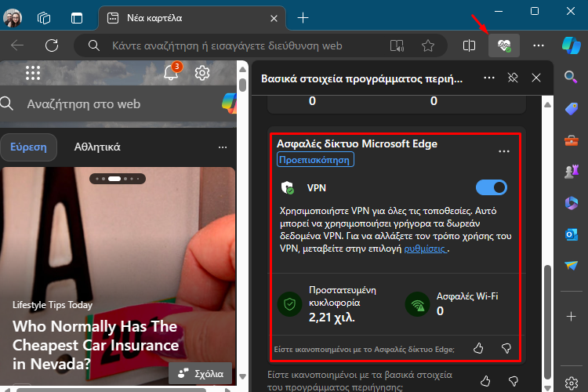Click the Προεπισκόπηση preview badge
This screenshot has height=392, width=588.
(x=315, y=160)
